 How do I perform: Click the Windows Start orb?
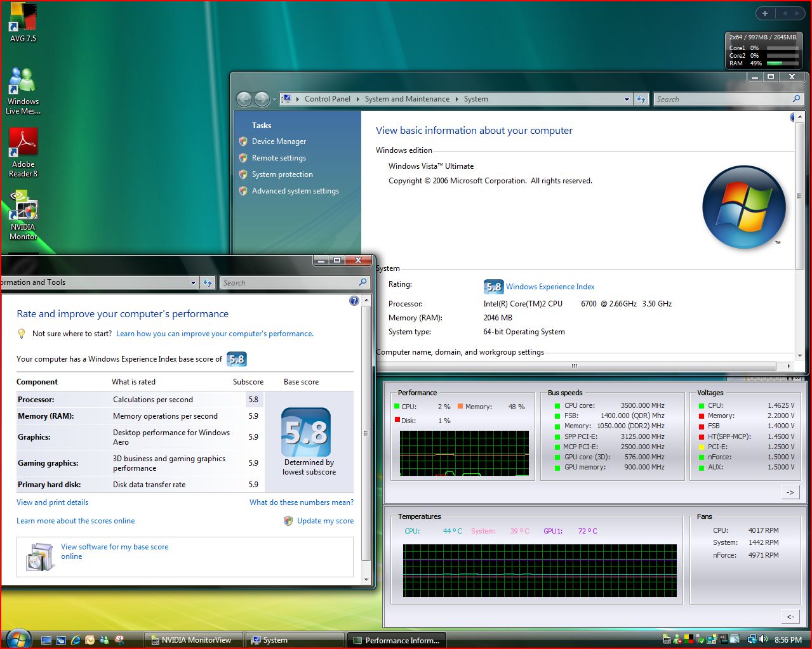pyautogui.click(x=18, y=638)
